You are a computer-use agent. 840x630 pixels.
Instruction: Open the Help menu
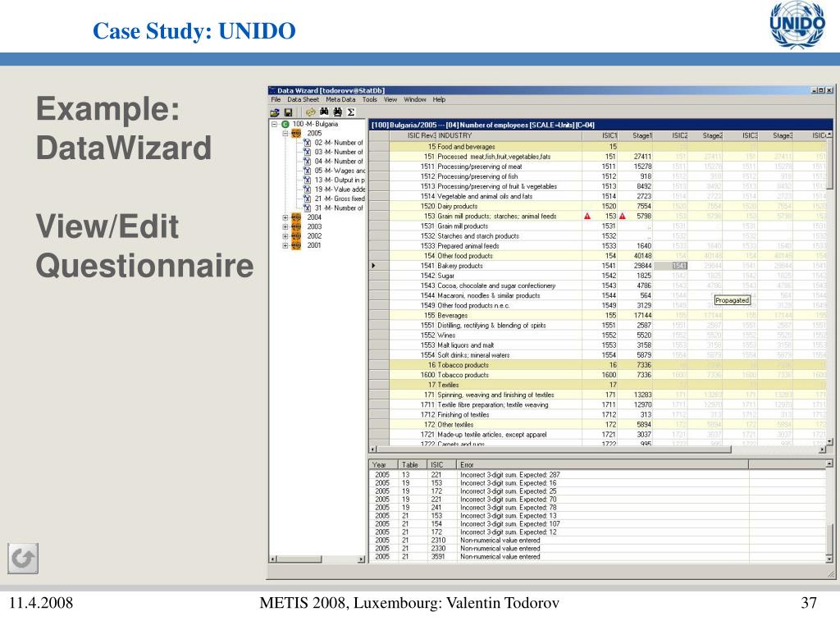pyautogui.click(x=440, y=99)
